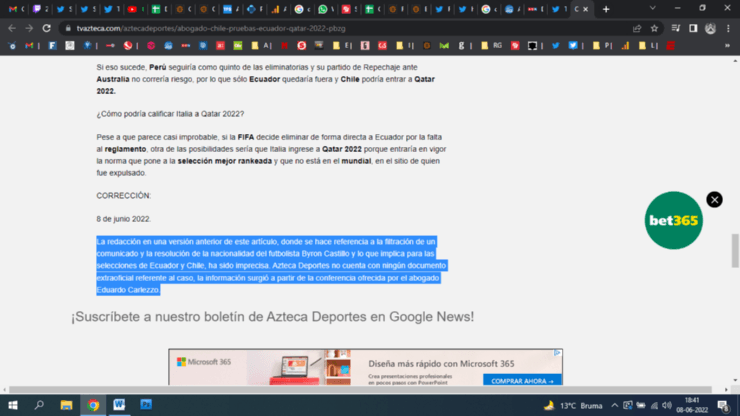Click the browser back arrow
This screenshot has width=740, height=416.
coord(11,28)
